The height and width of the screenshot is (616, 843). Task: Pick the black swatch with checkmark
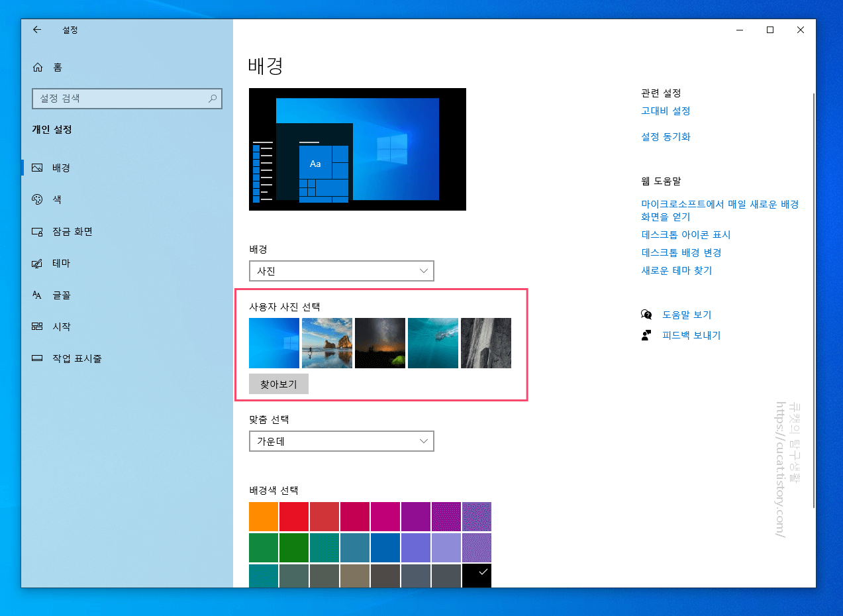click(477, 575)
